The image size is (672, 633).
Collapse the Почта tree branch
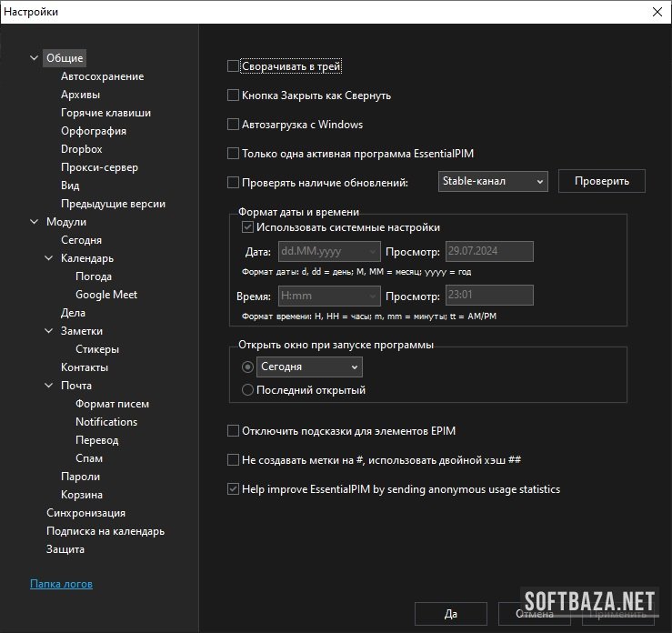tap(49, 386)
